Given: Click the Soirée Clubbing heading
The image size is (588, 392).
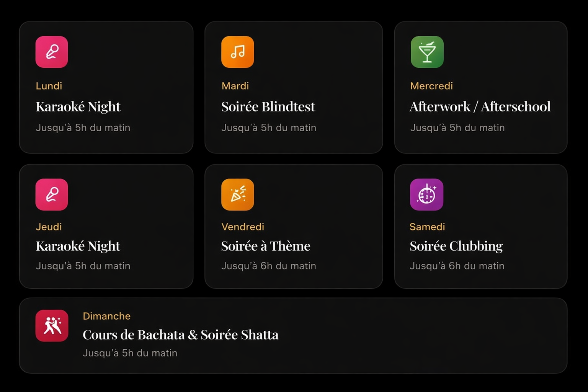Looking at the screenshot, I should point(456,246).
